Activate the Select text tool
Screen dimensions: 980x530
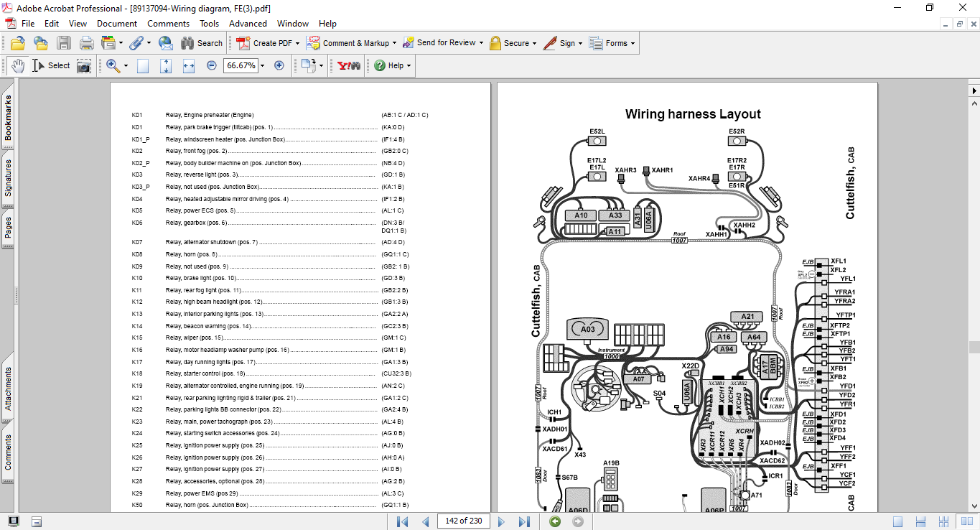click(x=51, y=65)
